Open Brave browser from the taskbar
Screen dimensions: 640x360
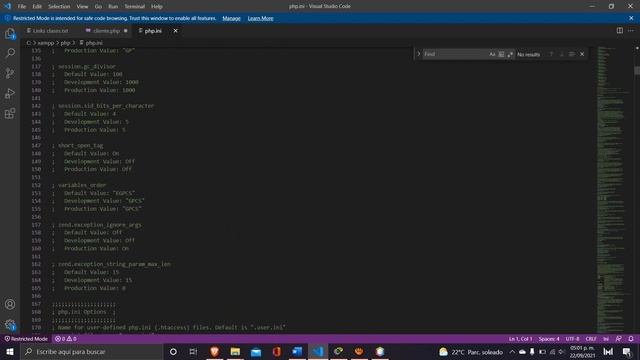coord(214,351)
